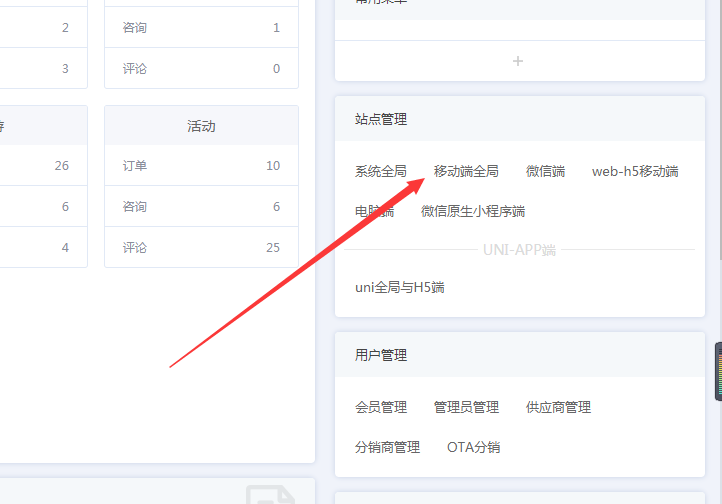
Task: Click 评论 row showing 25 in 活动
Action: (201, 247)
